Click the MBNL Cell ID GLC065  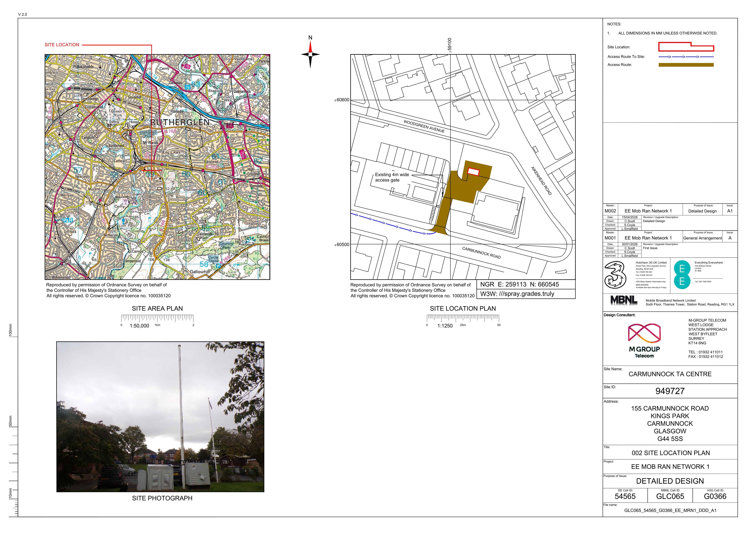pos(670,496)
